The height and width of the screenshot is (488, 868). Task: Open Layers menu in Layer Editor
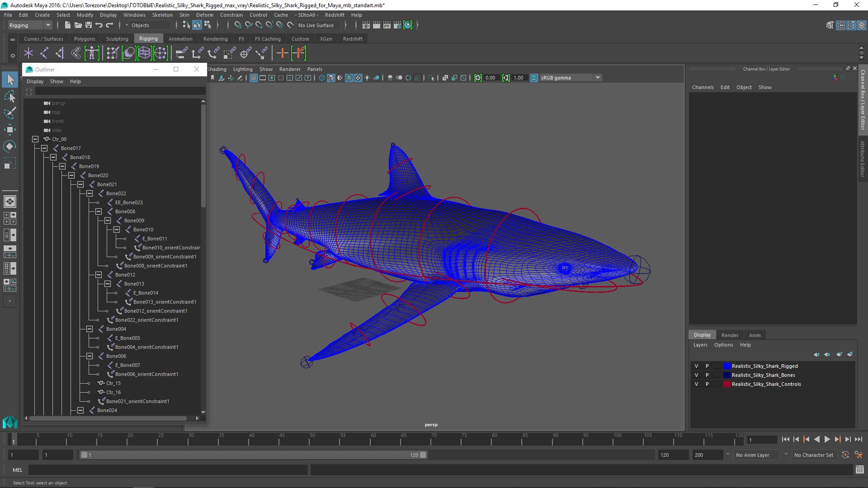(700, 345)
